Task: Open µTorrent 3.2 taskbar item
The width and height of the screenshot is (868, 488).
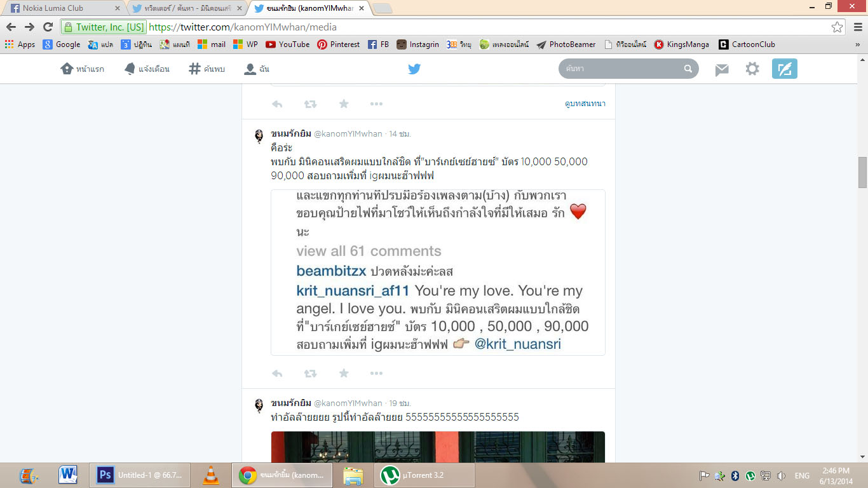Action: (424, 475)
